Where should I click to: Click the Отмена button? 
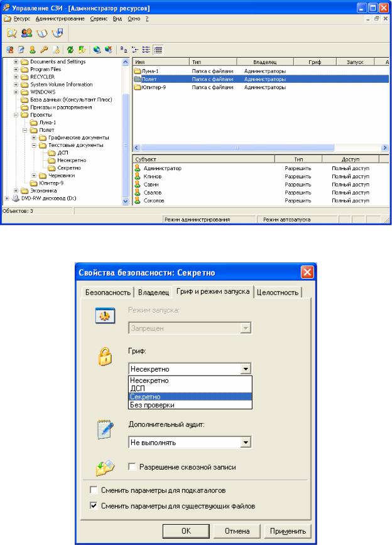[x=237, y=531]
